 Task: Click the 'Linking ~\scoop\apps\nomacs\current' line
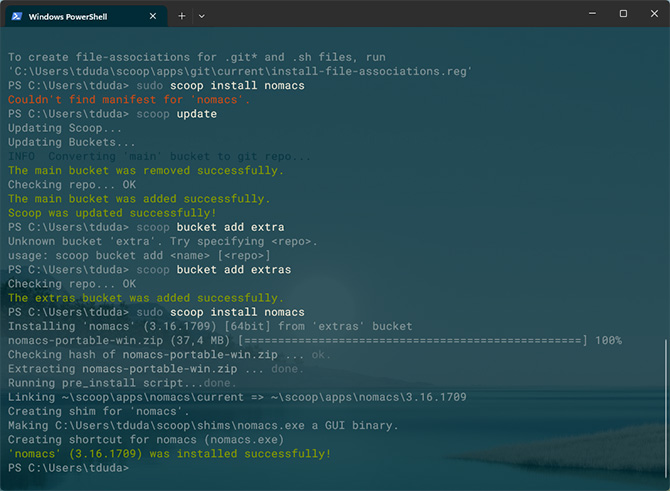click(x=237, y=397)
